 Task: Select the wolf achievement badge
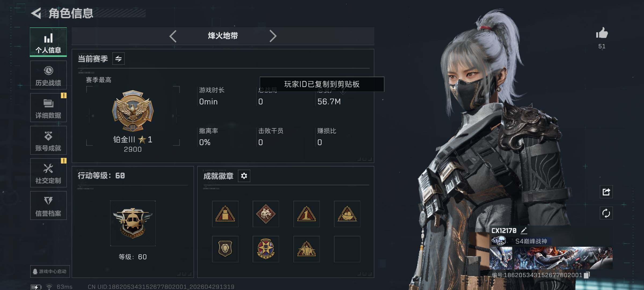click(x=266, y=214)
